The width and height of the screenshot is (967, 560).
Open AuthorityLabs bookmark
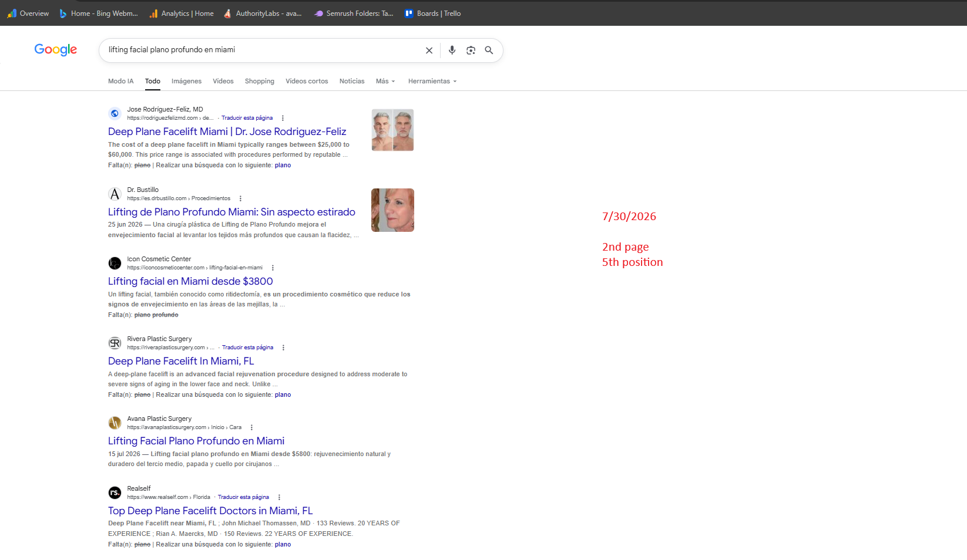point(263,14)
